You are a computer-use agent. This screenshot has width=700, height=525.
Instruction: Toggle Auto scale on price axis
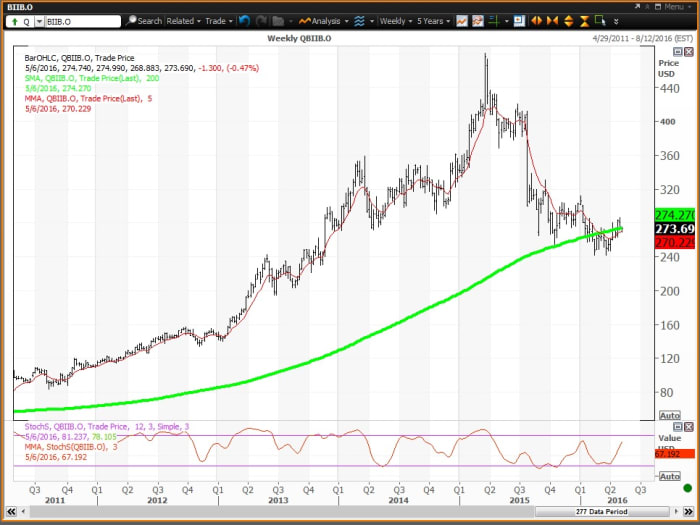pyautogui.click(x=670, y=415)
